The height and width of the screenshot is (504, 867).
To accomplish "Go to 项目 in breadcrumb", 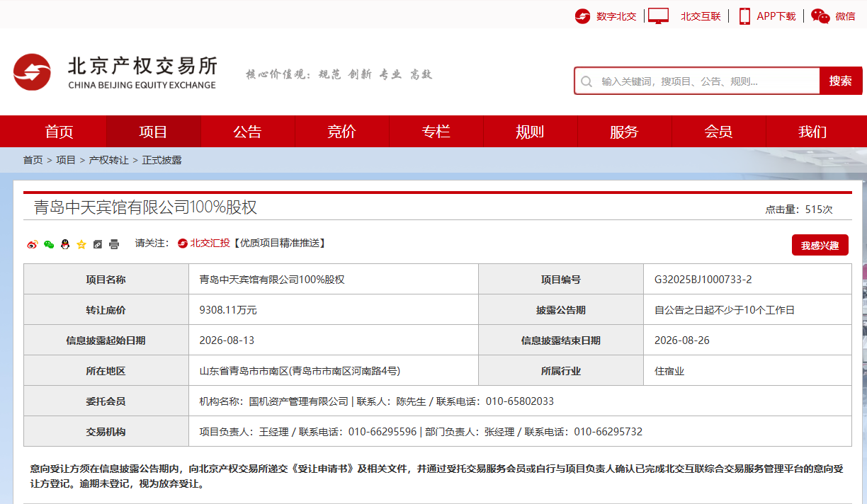I will [66, 160].
